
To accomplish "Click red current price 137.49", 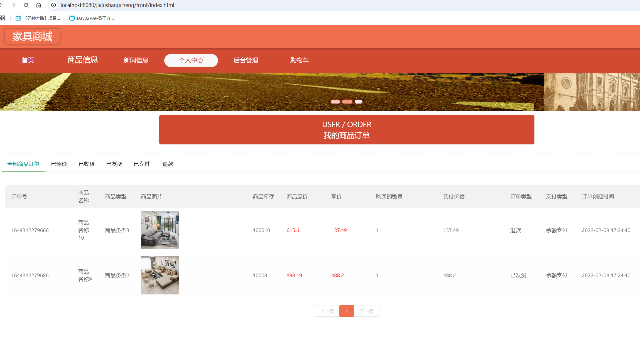I will (x=339, y=230).
